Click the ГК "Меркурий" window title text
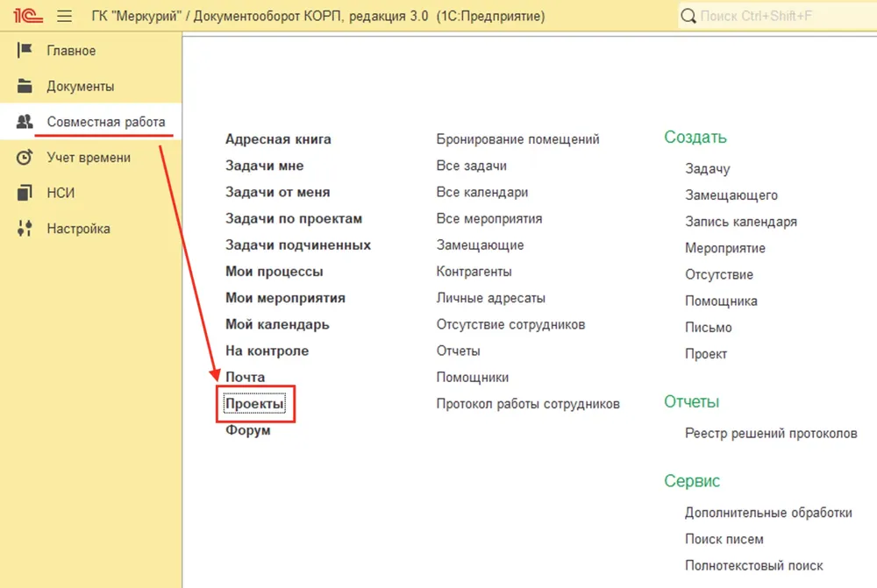 pyautogui.click(x=318, y=16)
